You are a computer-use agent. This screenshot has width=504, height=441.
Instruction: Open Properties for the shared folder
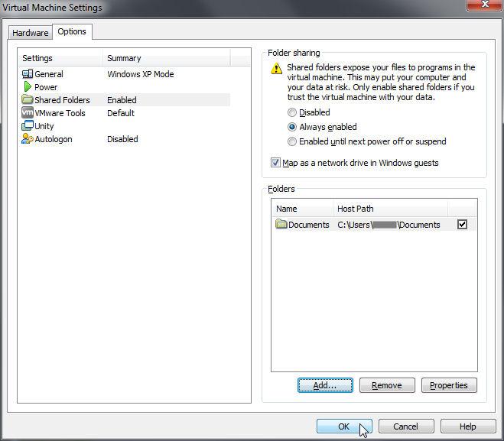pyautogui.click(x=449, y=385)
